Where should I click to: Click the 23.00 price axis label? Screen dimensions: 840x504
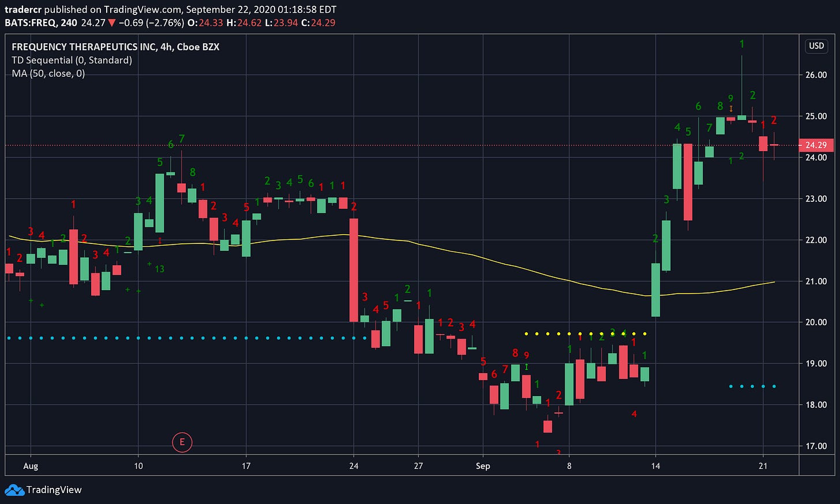(x=816, y=198)
